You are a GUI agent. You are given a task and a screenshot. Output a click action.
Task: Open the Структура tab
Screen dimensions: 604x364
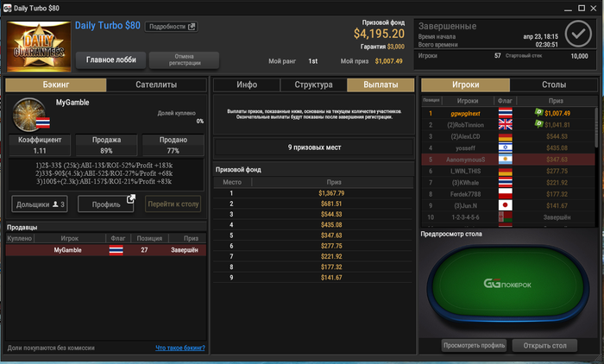pos(313,85)
